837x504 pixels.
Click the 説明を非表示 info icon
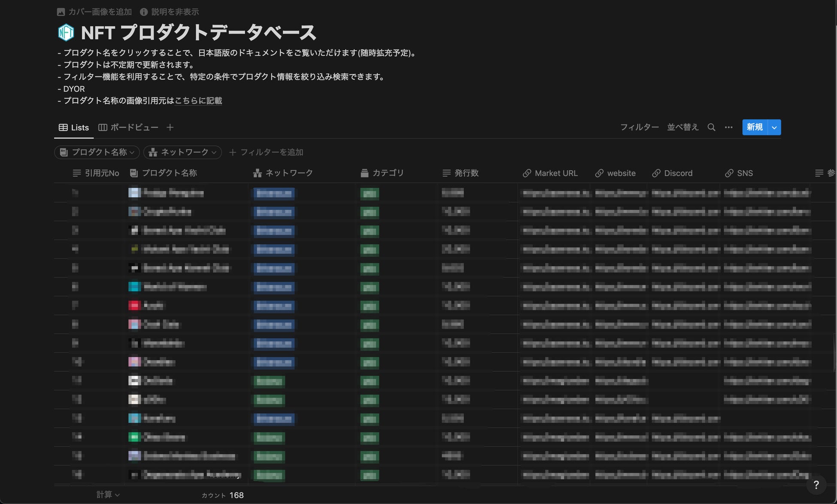coord(144,12)
